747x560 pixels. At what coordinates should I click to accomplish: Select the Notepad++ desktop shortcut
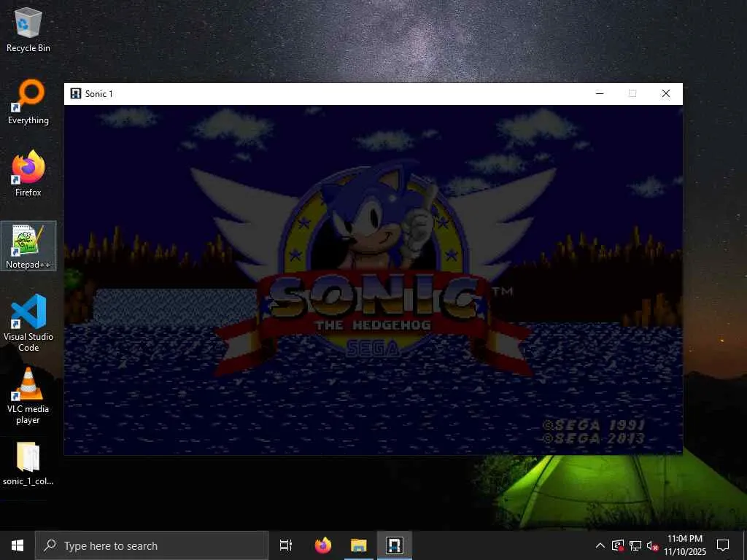coord(28,246)
